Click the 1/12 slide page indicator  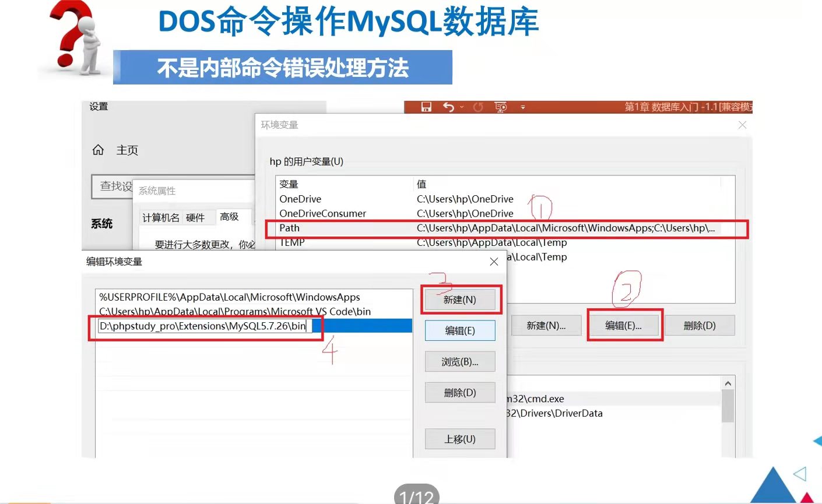point(417,496)
